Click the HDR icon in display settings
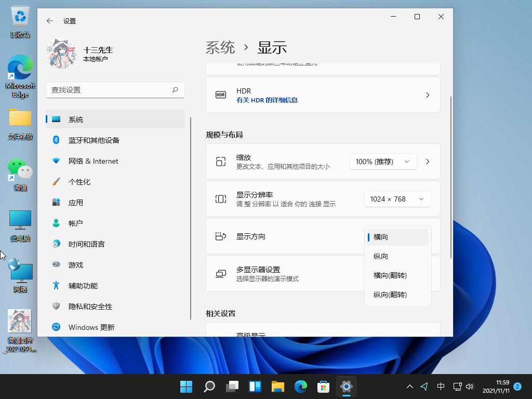 (x=220, y=95)
